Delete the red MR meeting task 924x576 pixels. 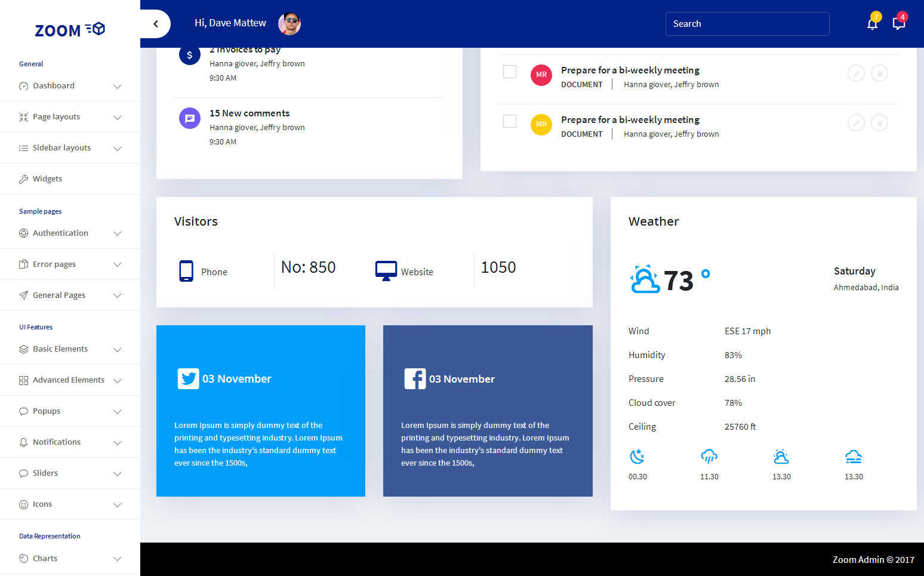[879, 73]
